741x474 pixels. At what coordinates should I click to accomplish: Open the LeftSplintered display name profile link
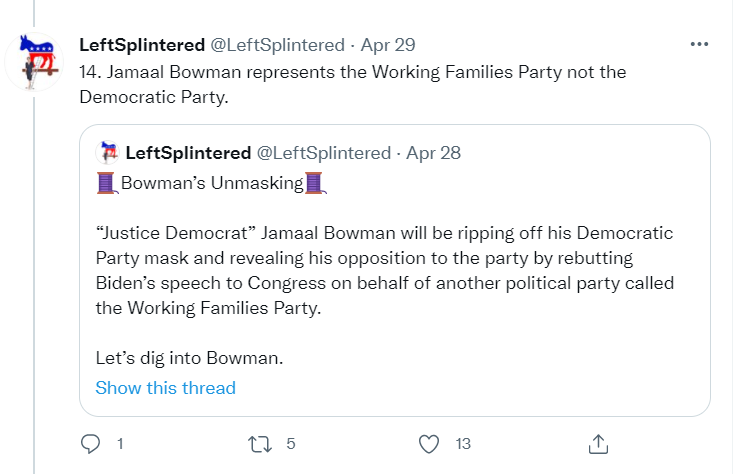[x=140, y=45]
